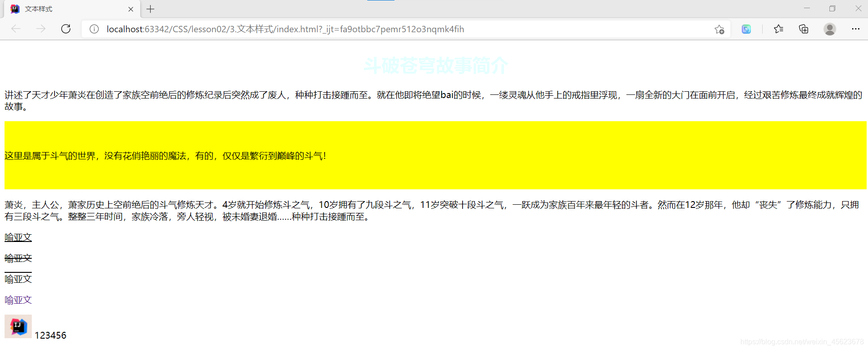Click the strikethrough 喻亚文 text
This screenshot has height=350, width=868.
tap(18, 258)
